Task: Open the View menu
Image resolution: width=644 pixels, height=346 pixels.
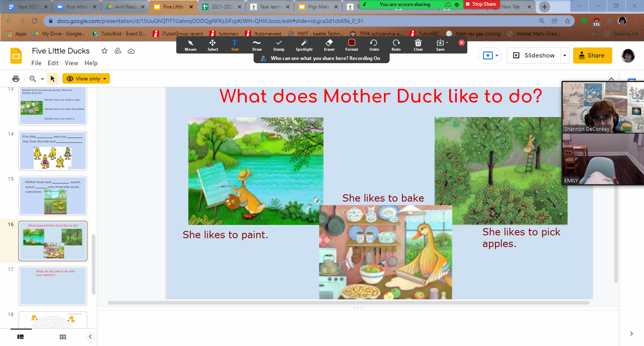Action: 71,63
